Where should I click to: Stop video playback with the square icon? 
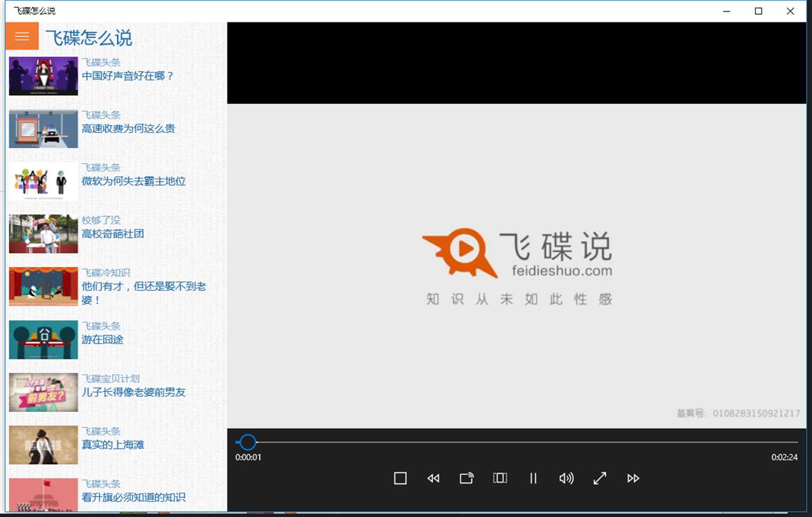pyautogui.click(x=401, y=478)
